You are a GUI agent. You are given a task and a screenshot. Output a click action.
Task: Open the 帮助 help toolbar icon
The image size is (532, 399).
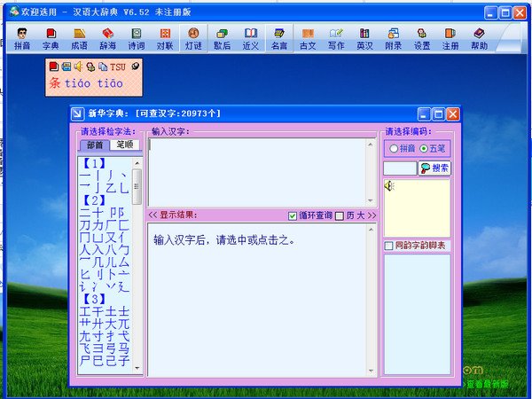point(479,39)
